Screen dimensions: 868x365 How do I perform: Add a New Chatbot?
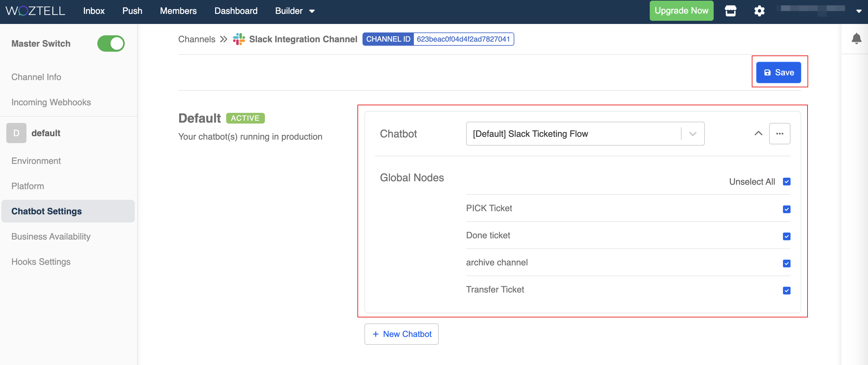pos(401,334)
